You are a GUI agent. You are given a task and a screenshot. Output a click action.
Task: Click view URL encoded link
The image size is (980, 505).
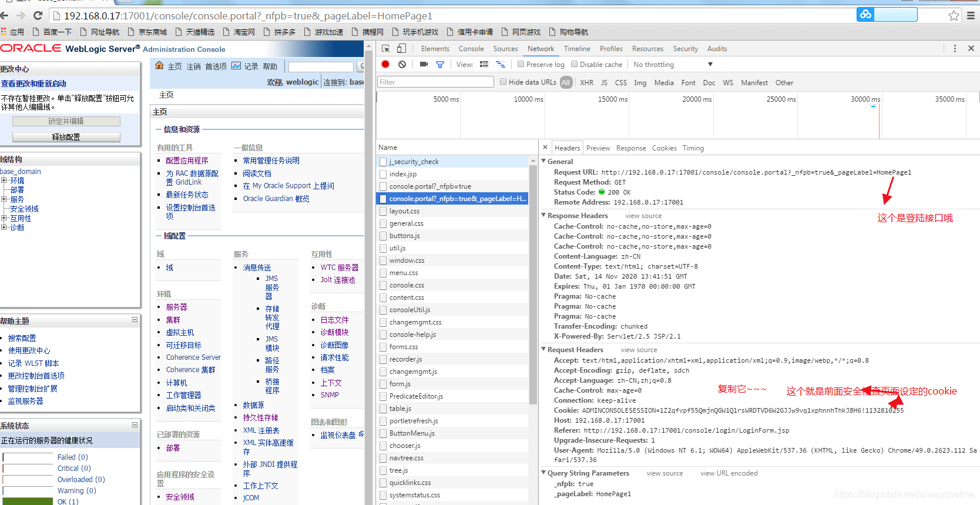point(729,473)
